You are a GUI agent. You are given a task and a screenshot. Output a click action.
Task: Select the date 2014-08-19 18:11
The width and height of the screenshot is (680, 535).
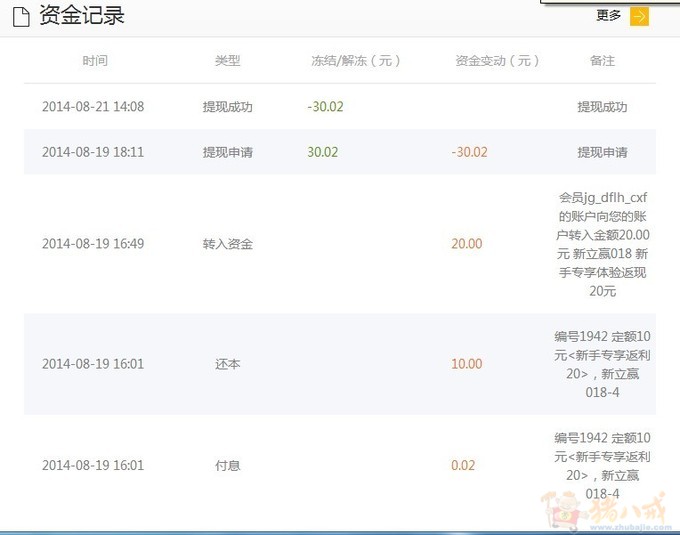(x=93, y=152)
